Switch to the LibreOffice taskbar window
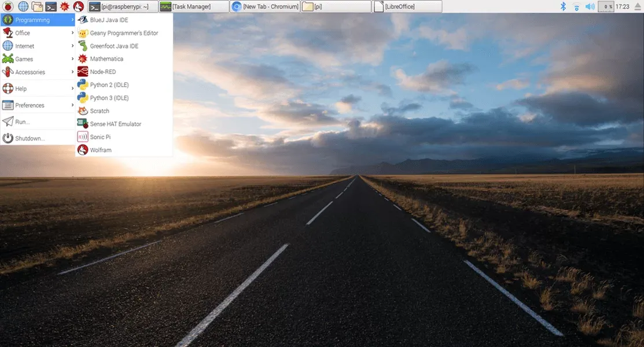The width and height of the screenshot is (644, 347). [x=407, y=6]
